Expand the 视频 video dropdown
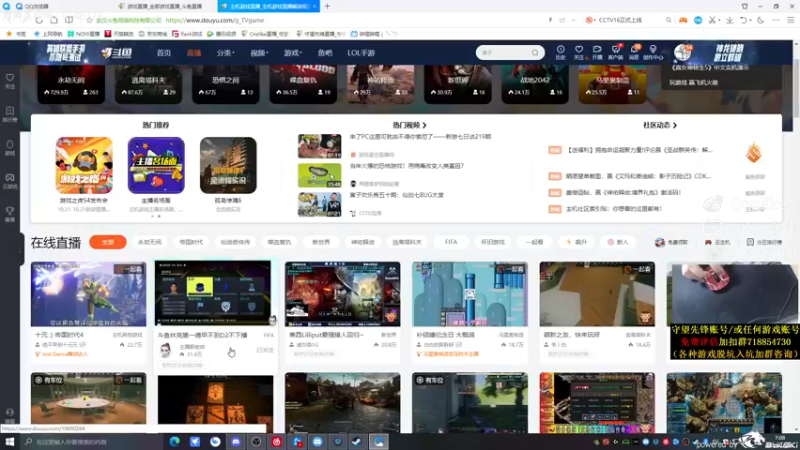Viewport: 800px width, 450px height. point(259,53)
